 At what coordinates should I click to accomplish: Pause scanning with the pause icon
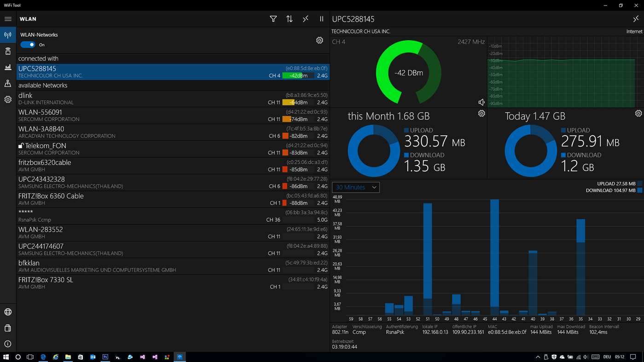click(x=321, y=19)
